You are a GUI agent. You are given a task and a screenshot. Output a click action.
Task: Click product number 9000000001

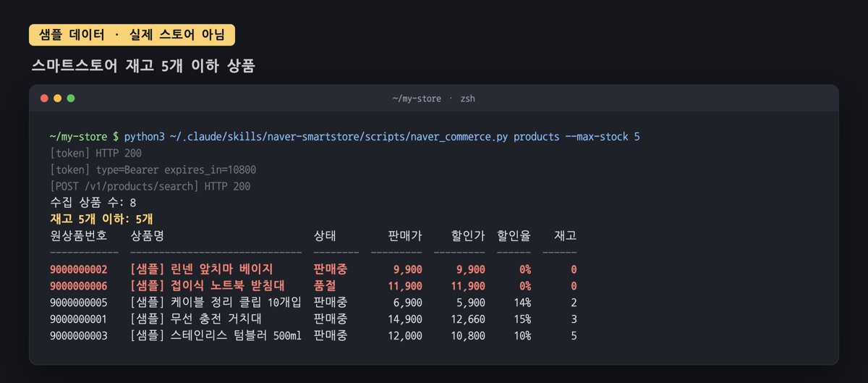click(78, 319)
